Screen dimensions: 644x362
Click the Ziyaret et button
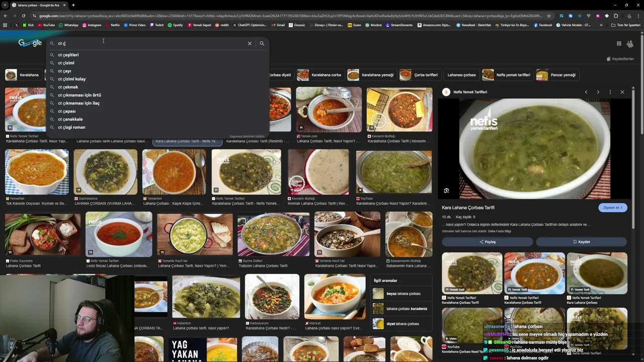612,208
